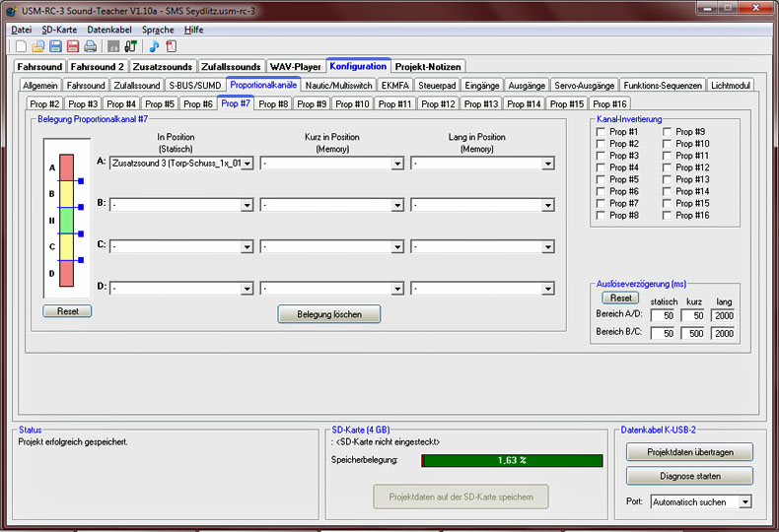This screenshot has width=779, height=532.
Task: Click the green Speicherbelegung 1,63 % bar
Action: [x=512, y=460]
